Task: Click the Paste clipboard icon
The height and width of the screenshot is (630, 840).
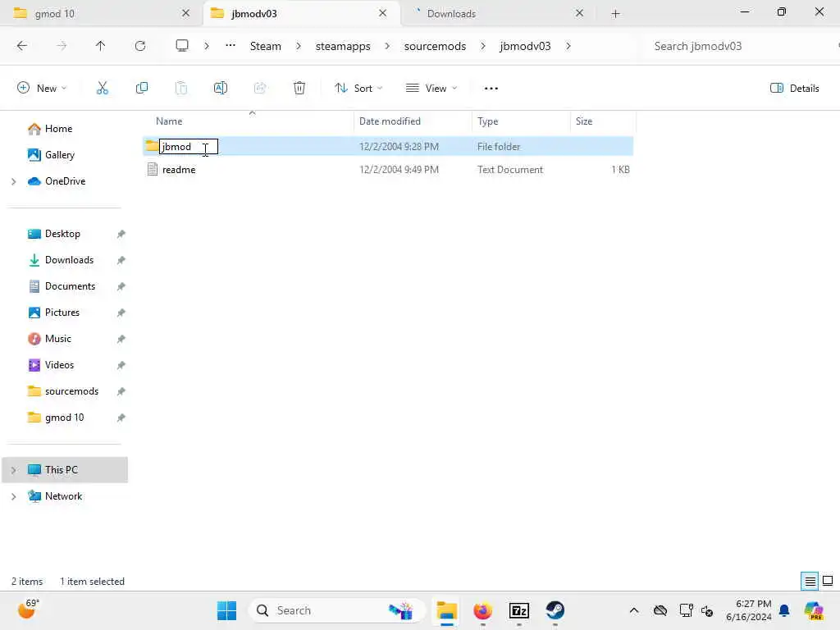Action: 181,88
